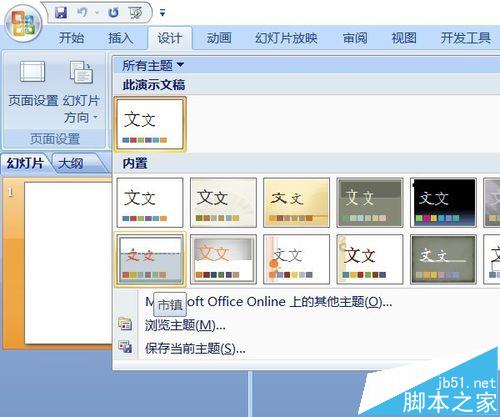The height and width of the screenshot is (417, 500).
Task: Select the current presentation theme thumbnail
Action: pyautogui.click(x=150, y=124)
